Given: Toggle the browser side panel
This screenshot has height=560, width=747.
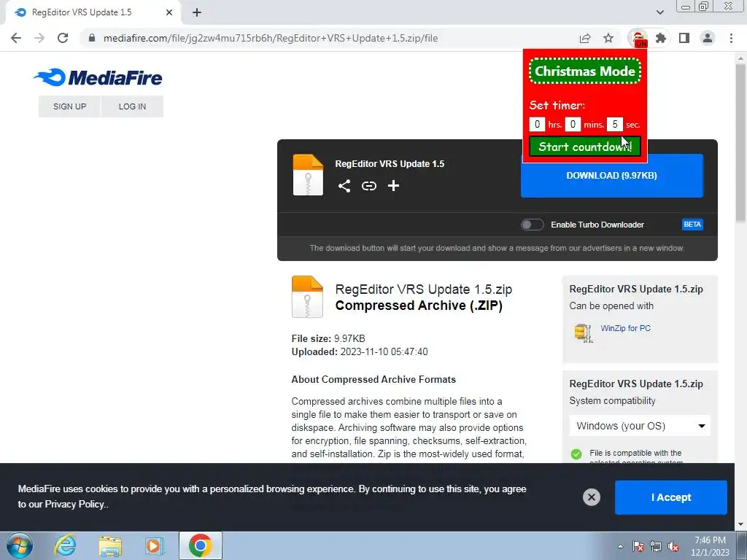Looking at the screenshot, I should pyautogui.click(x=684, y=38).
